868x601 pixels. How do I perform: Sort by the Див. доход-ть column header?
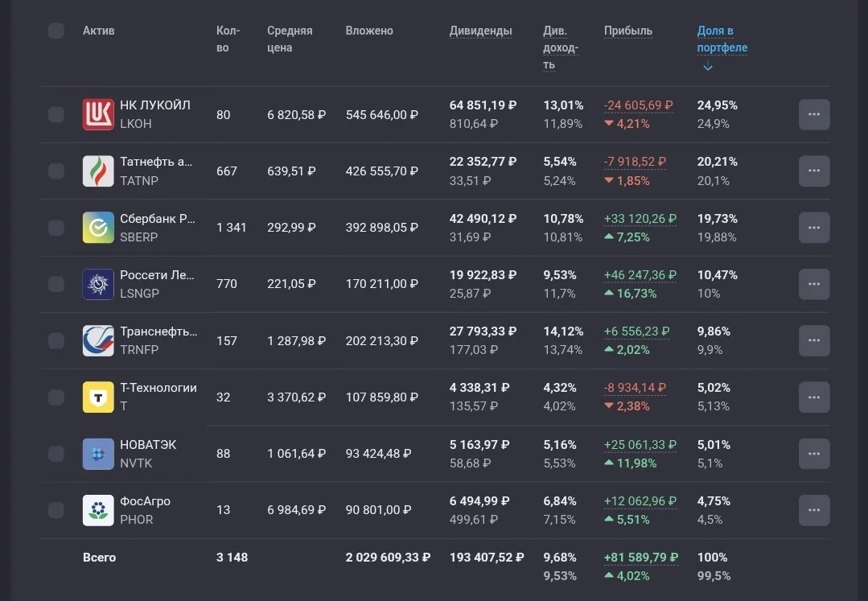tap(560, 47)
